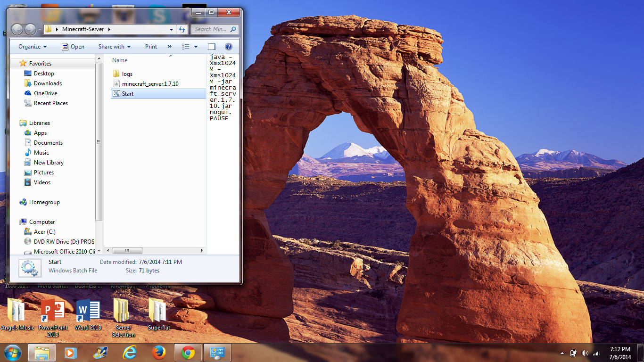
Task: Launch Firefox from the taskbar
Action: pos(159,353)
